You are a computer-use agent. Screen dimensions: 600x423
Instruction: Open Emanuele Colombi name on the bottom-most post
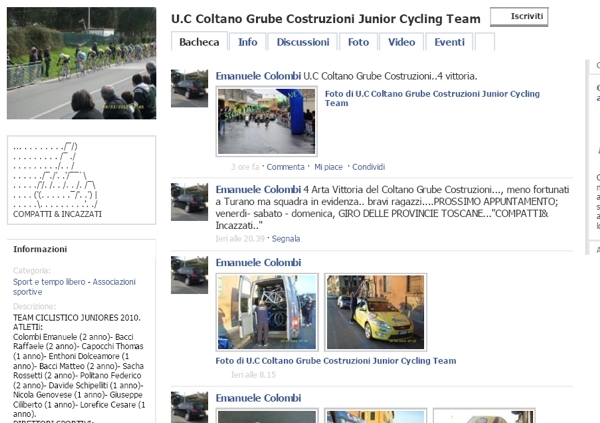[258, 398]
